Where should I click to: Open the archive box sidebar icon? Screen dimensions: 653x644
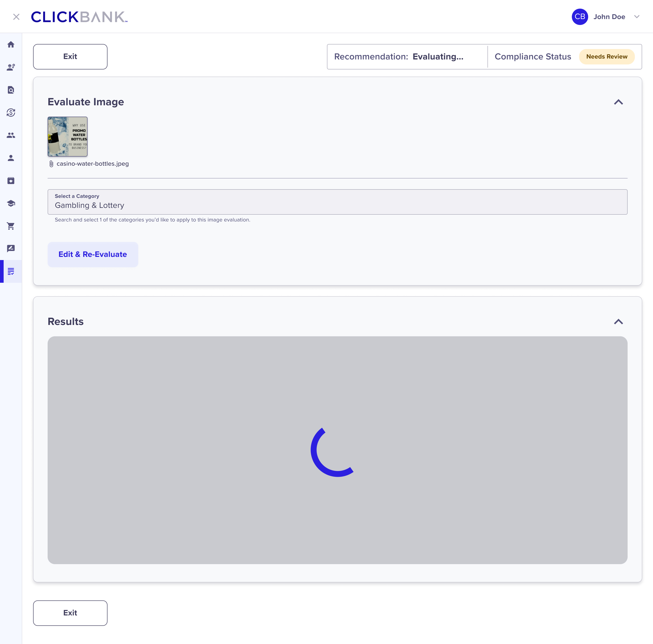[11, 181]
